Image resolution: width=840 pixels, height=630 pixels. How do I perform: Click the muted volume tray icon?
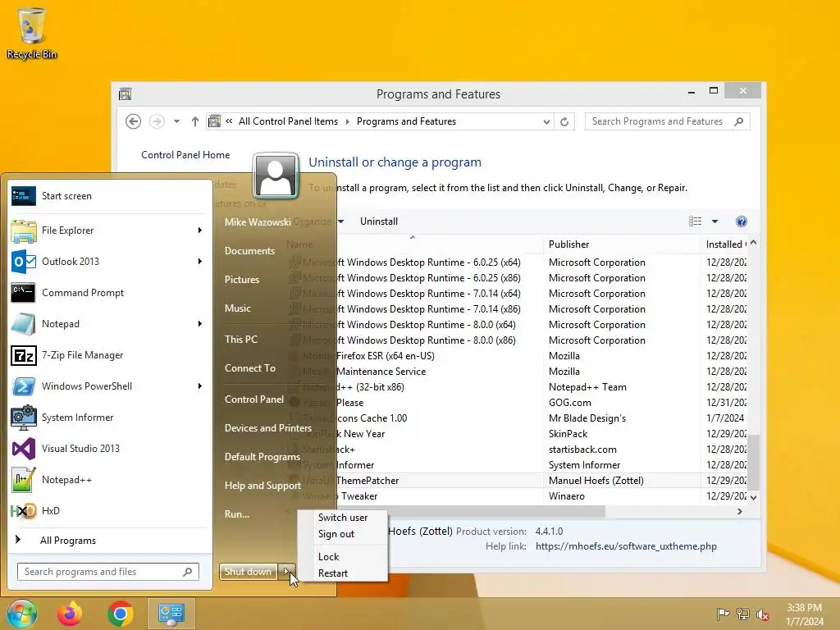[763, 614]
